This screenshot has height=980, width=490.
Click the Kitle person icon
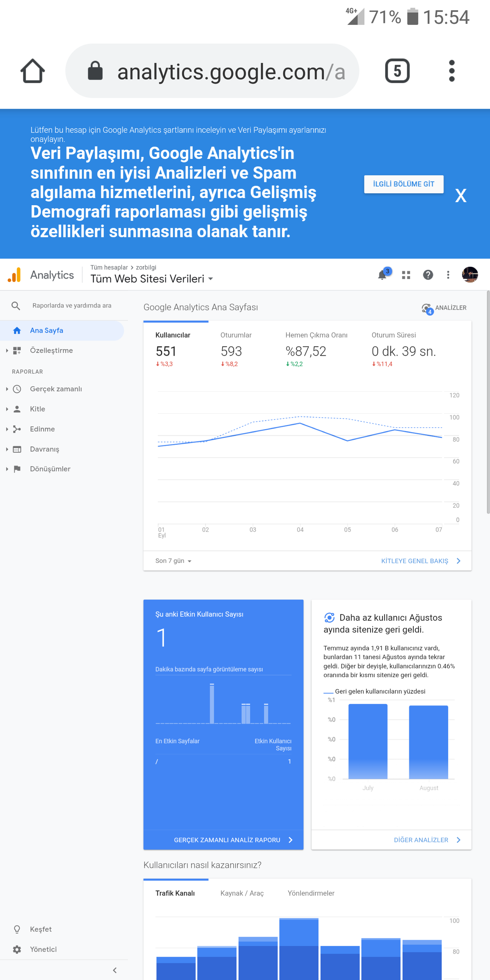pyautogui.click(x=17, y=409)
